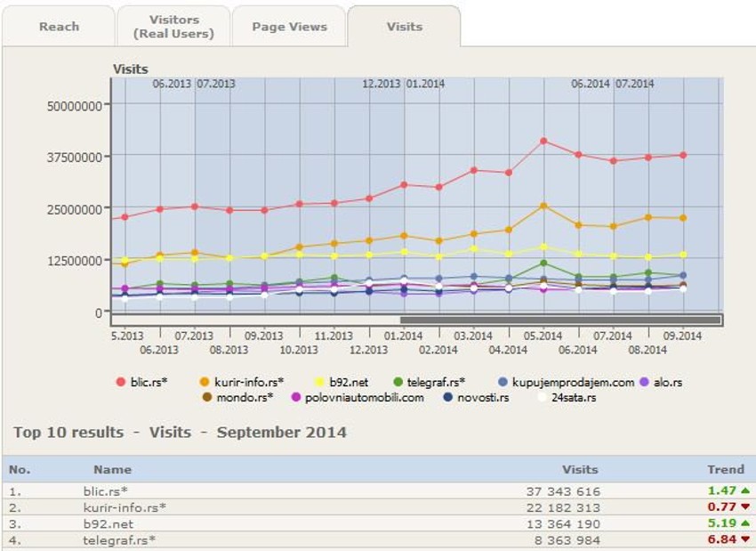Toggle the 05.2014 data point on blic.rs line
Image resolution: width=756 pixels, height=551 pixels.
(543, 139)
